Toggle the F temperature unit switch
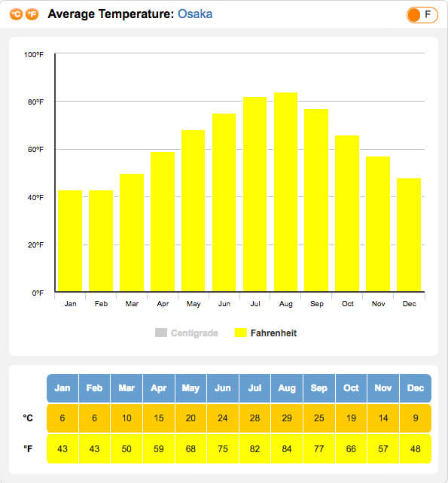The width and height of the screenshot is (448, 483). (422, 15)
